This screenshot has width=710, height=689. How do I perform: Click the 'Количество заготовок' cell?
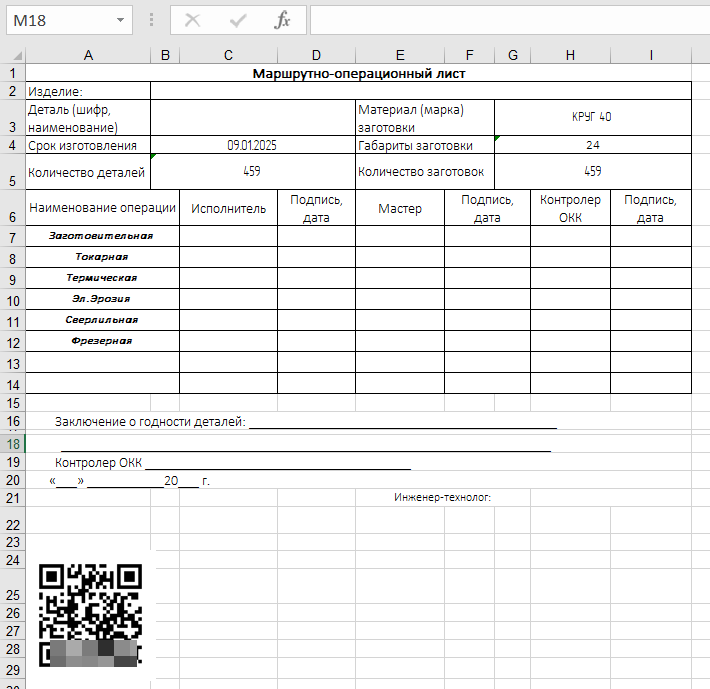[x=425, y=172]
